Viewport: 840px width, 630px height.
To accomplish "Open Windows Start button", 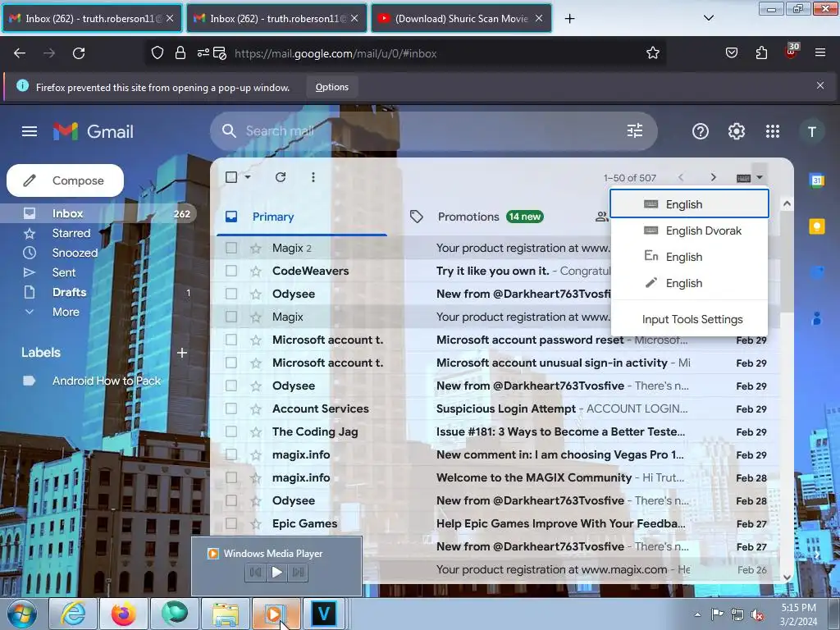I will (x=21, y=614).
